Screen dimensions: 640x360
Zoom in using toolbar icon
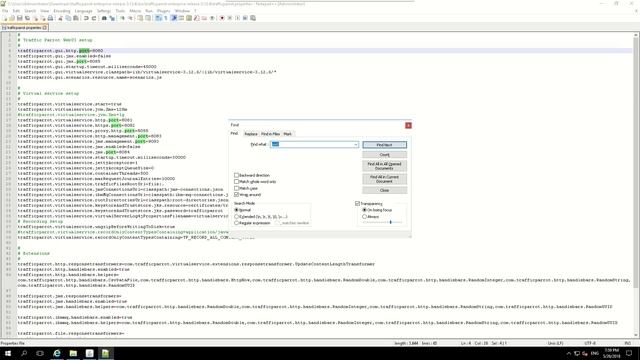point(122,18)
